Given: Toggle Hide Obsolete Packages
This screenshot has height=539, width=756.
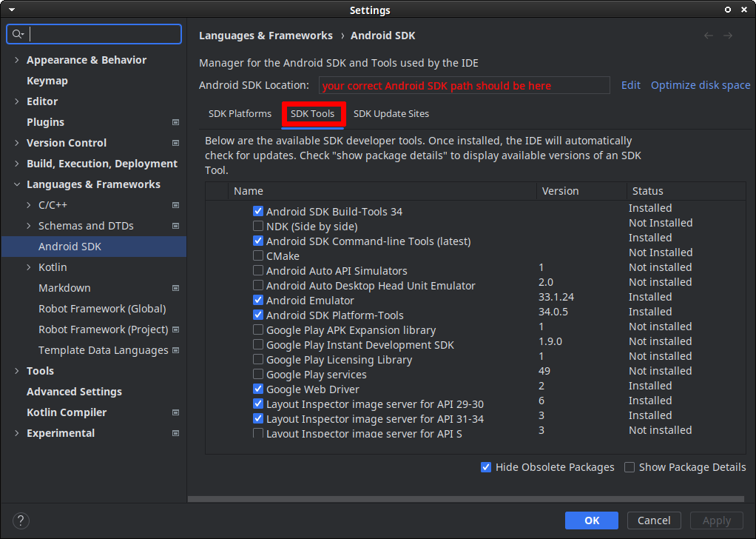Looking at the screenshot, I should (486, 467).
